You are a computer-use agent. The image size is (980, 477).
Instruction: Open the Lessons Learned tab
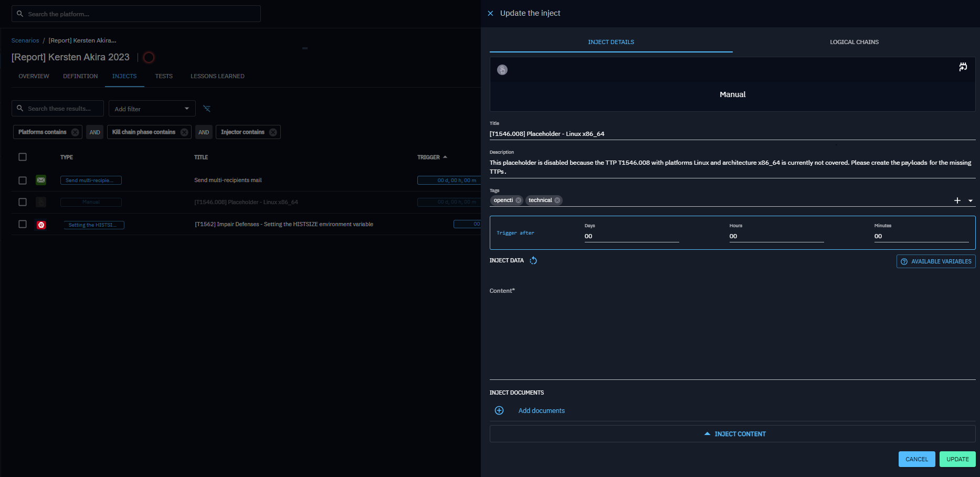[x=217, y=76]
